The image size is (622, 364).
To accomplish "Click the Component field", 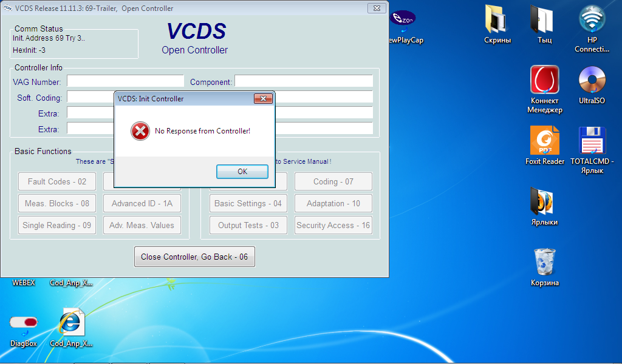I will point(304,81).
